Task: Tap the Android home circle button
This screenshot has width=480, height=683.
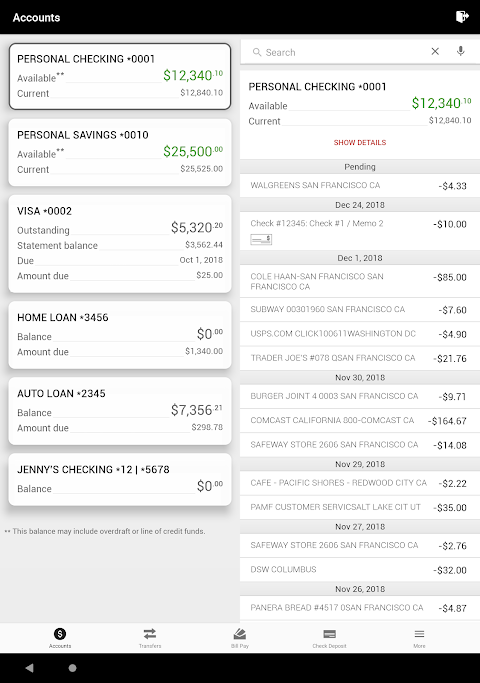Action: coord(72,668)
